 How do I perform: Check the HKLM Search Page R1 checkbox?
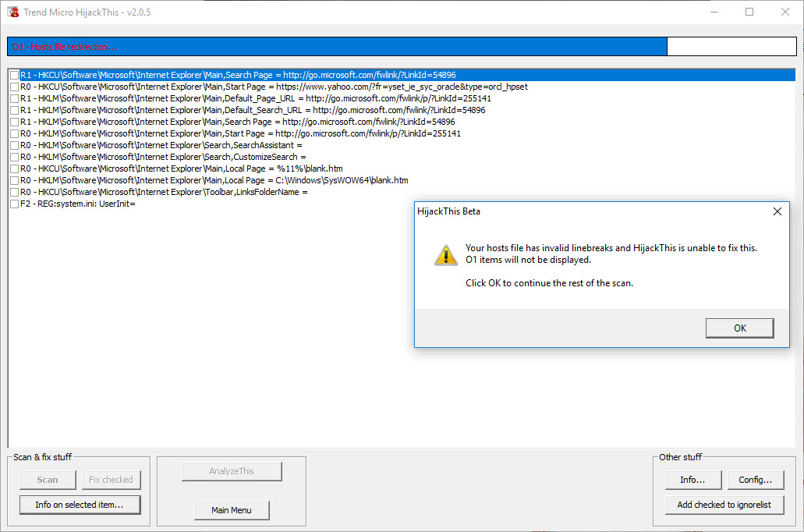click(x=14, y=122)
